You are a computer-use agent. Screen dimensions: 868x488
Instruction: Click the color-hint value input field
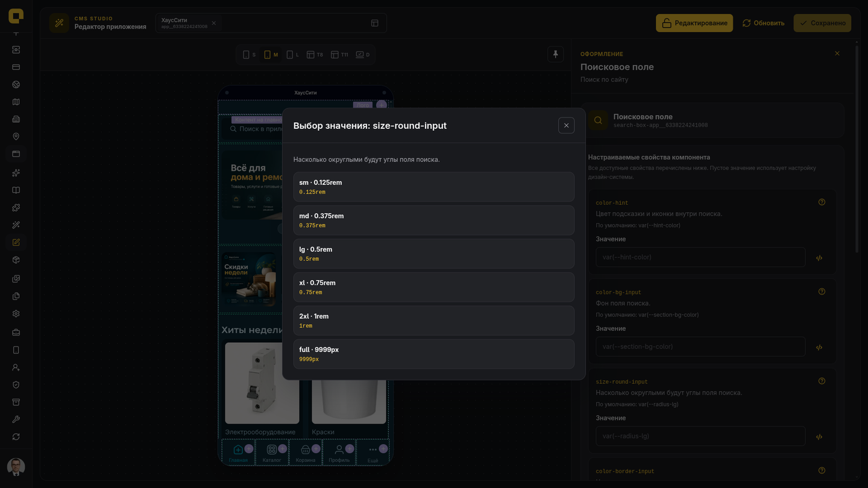click(x=700, y=257)
